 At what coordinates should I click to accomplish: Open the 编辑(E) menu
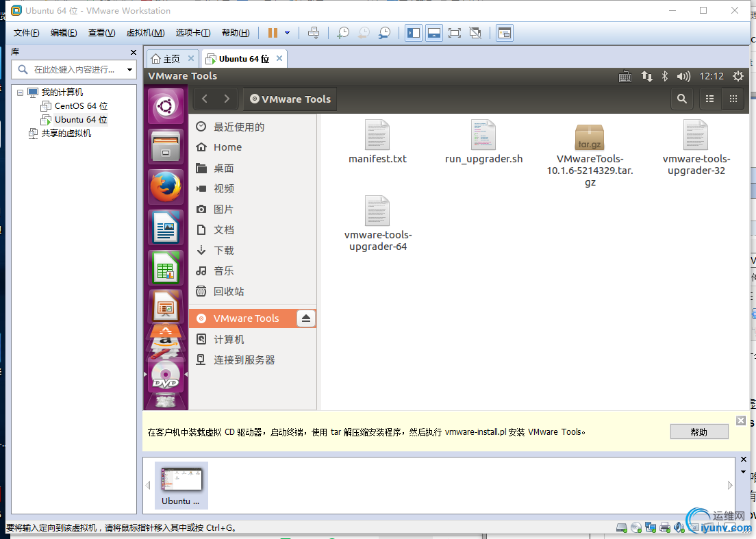(x=64, y=33)
